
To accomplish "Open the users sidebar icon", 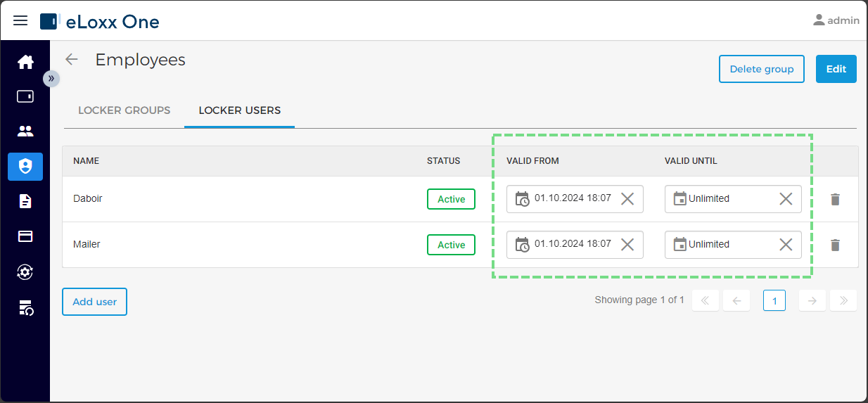I will [x=25, y=132].
